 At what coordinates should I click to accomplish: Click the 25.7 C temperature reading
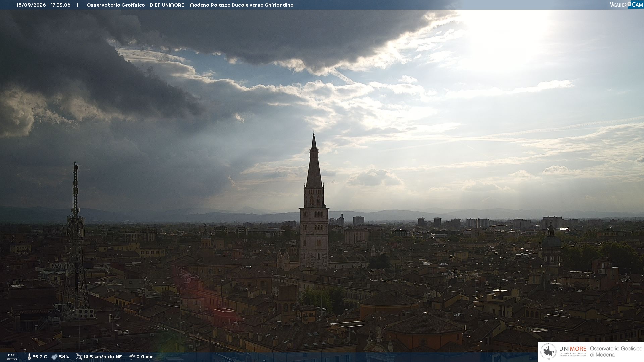click(x=40, y=357)
